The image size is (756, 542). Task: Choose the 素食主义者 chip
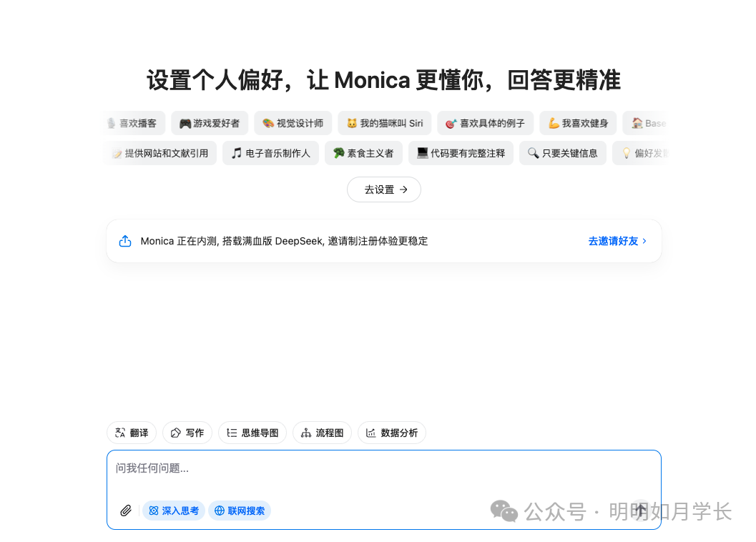[363, 153]
